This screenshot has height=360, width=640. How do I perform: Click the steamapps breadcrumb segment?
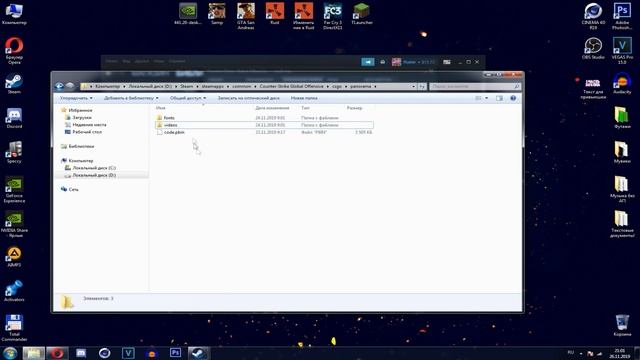[x=213, y=87]
